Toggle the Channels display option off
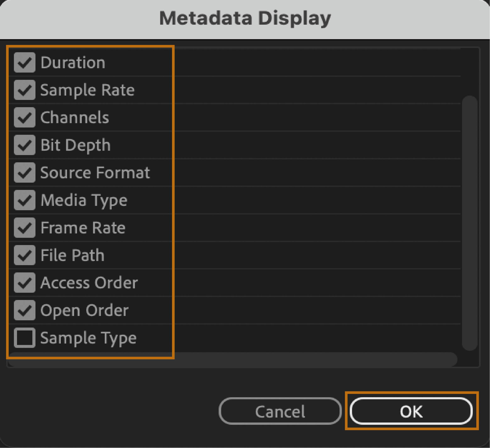This screenshot has height=448, width=490. point(24,118)
